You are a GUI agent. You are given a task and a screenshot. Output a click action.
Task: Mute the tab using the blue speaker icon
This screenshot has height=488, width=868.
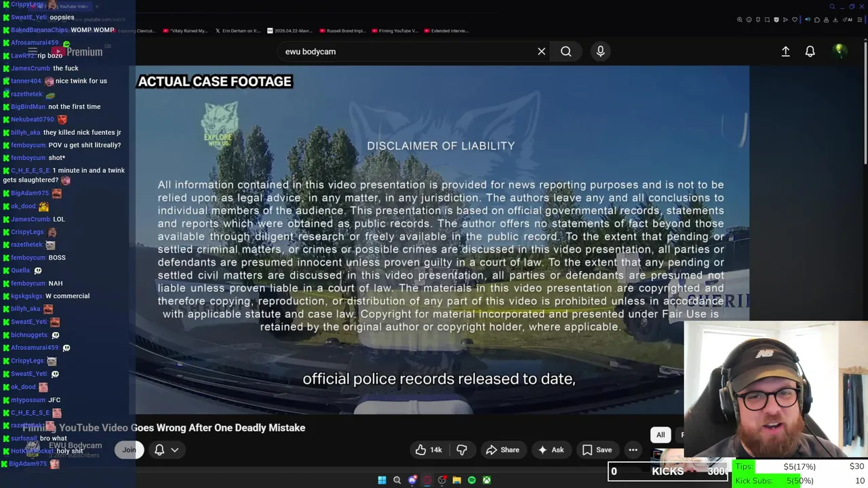click(x=808, y=20)
